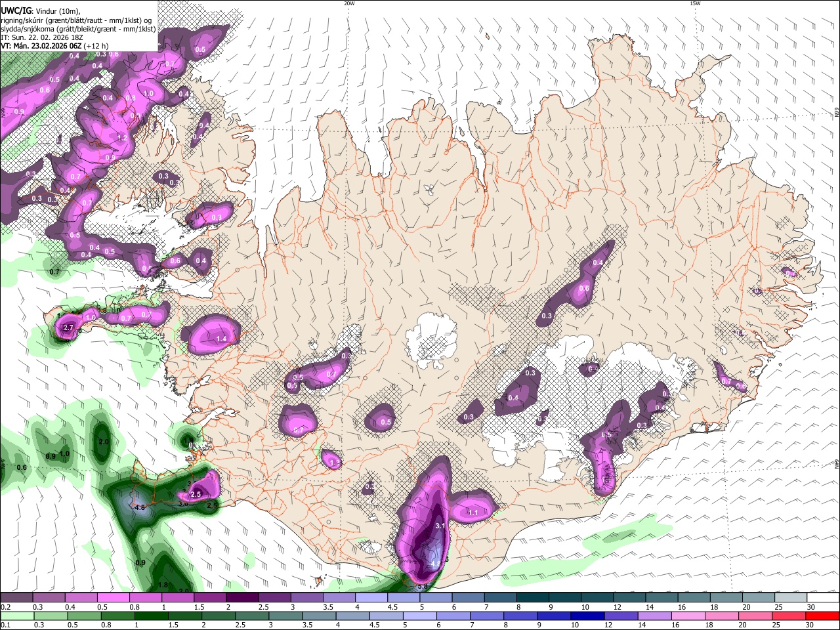This screenshot has width=840, height=630.
Task: Select bottom-row bright red swatch above label 30
Action: click(x=823, y=616)
